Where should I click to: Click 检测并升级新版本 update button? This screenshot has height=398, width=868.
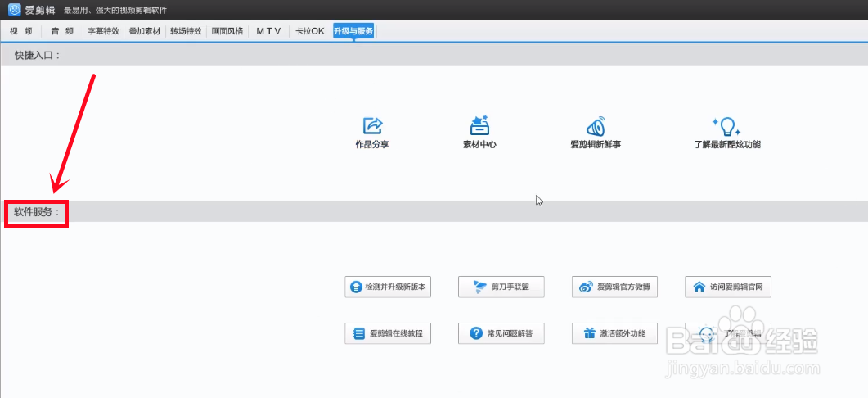click(x=388, y=287)
